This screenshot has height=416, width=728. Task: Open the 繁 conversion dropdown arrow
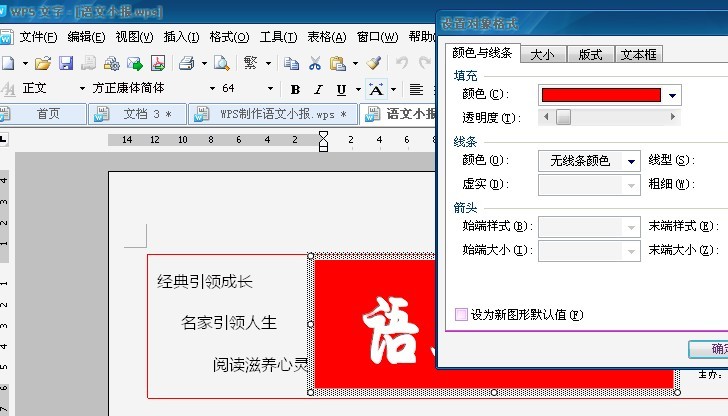[268, 63]
